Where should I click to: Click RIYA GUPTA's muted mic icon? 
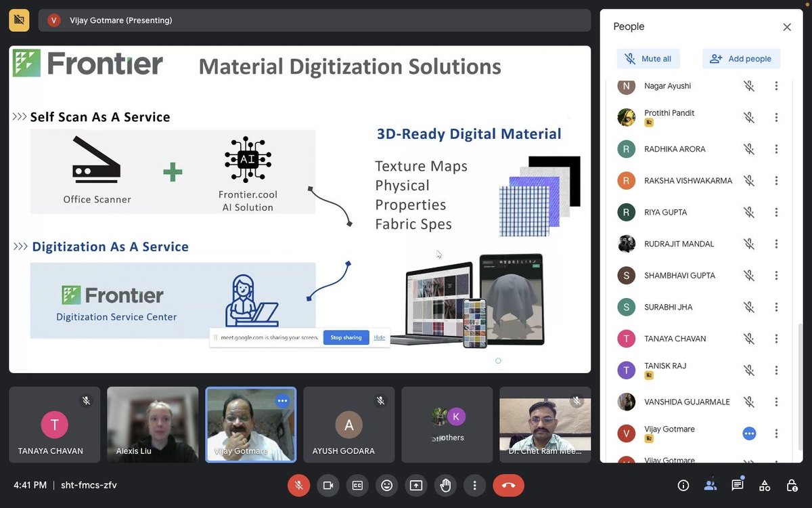coord(749,212)
